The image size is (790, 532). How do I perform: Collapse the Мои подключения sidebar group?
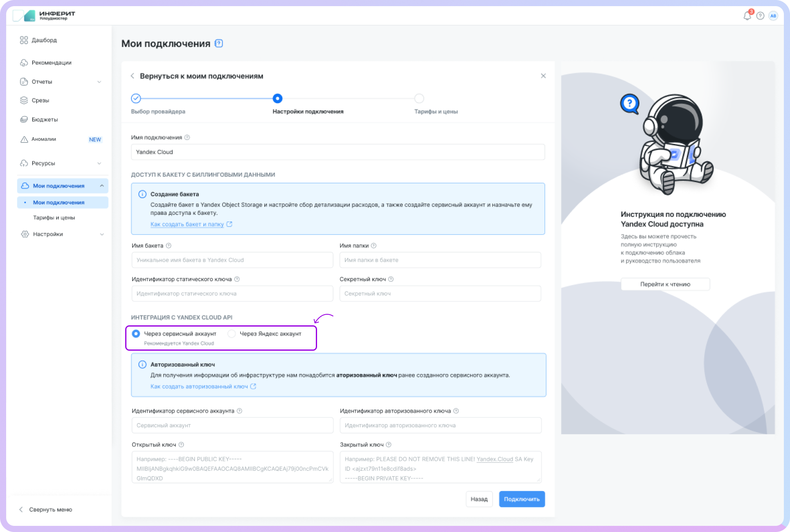[101, 186]
